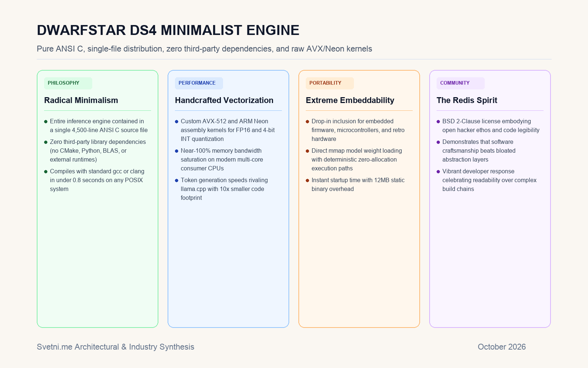Screen dimensions: 588x368
Task: Click bullet about craftsmanship beating bloated abstraction
Action: click(476, 151)
